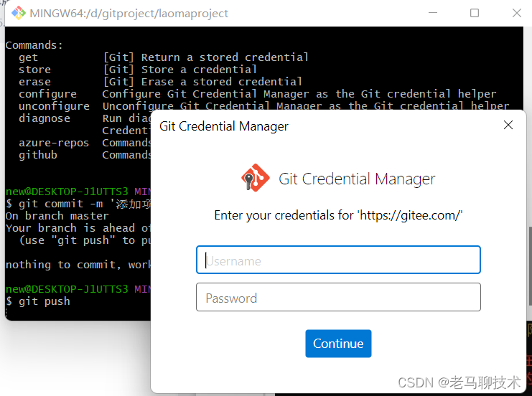This screenshot has width=532, height=396.
Task: Click the 'configure' command in terminal
Action: (48, 94)
